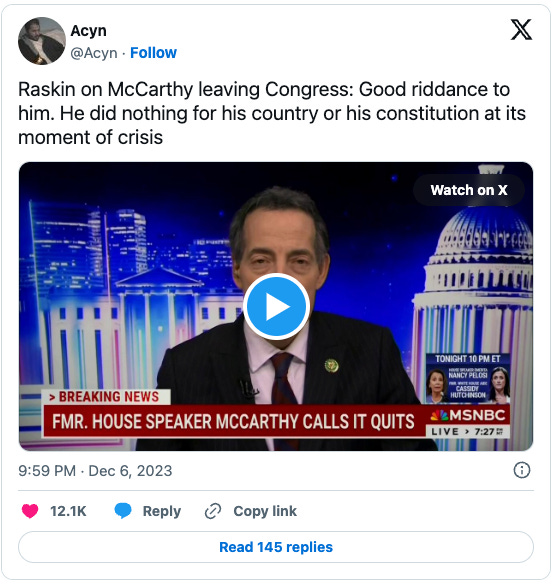
Task: Open Read 145 replies button
Action: click(x=276, y=547)
